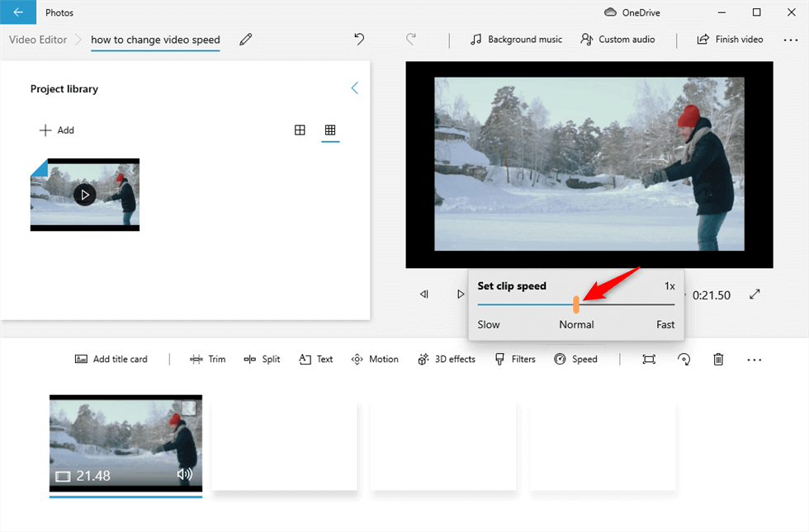Image resolution: width=809 pixels, height=532 pixels.
Task: Click the Video Editor breadcrumb
Action: tap(38, 40)
